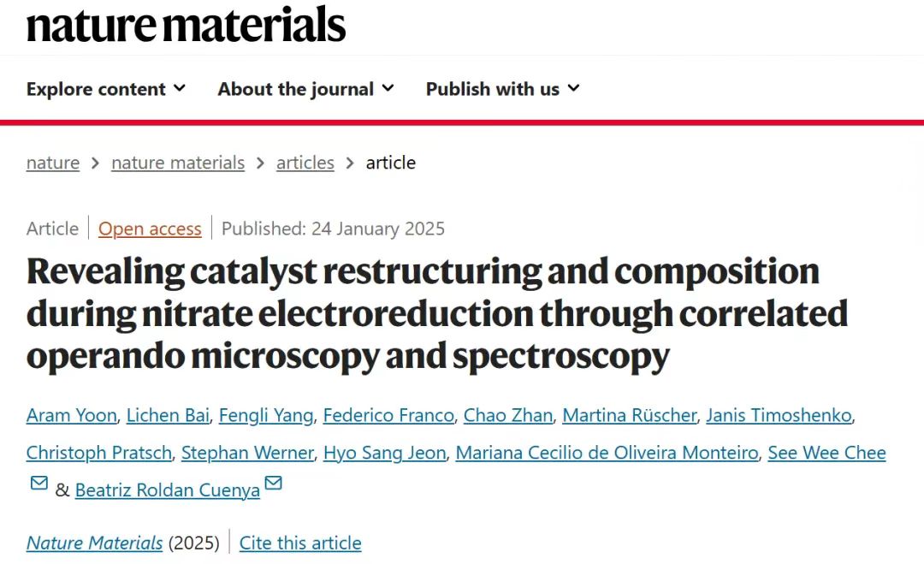Open nature materials breadcrumb link
924x564 pixels.
pos(178,163)
